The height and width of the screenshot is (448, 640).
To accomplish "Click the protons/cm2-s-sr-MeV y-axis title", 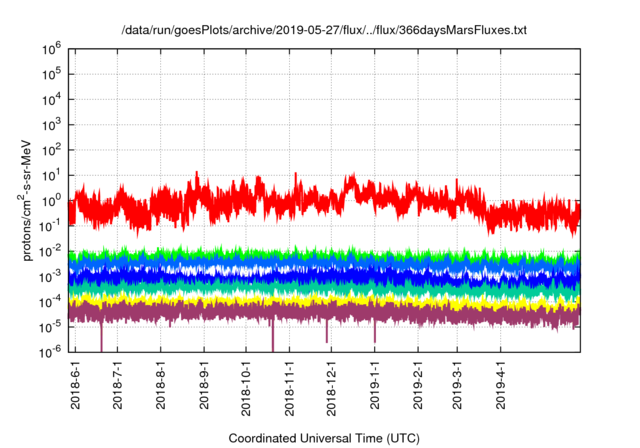I will pyautogui.click(x=26, y=200).
